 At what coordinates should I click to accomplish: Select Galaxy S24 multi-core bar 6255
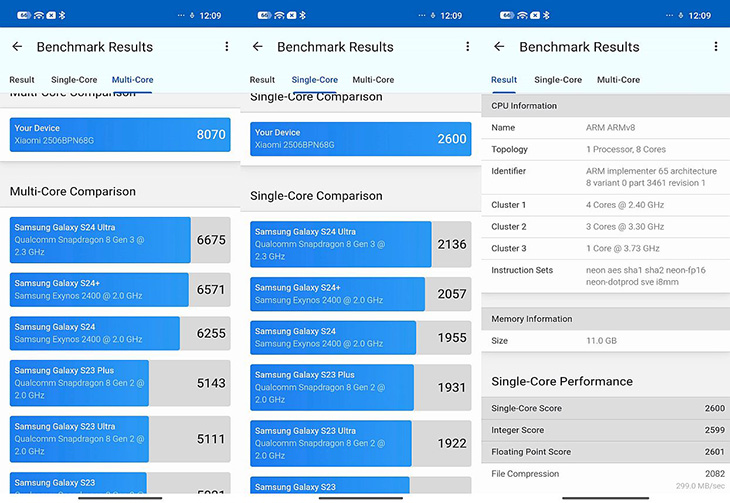(x=120, y=333)
